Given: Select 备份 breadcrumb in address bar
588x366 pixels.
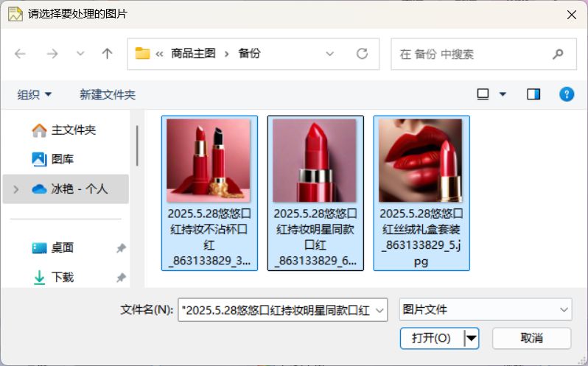Looking at the screenshot, I should pyautogui.click(x=249, y=54).
